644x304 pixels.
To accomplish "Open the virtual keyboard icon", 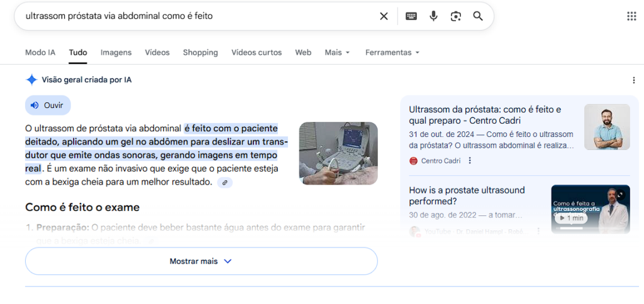I will click(x=411, y=16).
